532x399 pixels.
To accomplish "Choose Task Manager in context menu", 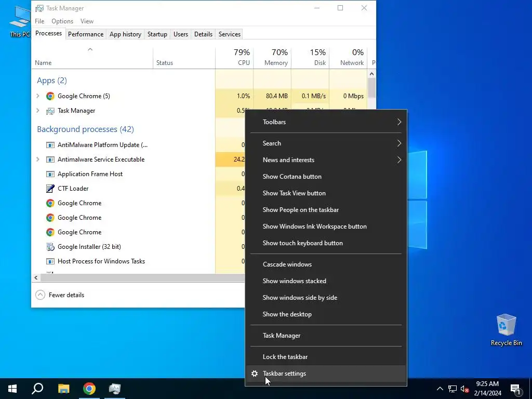I will click(x=326, y=336).
